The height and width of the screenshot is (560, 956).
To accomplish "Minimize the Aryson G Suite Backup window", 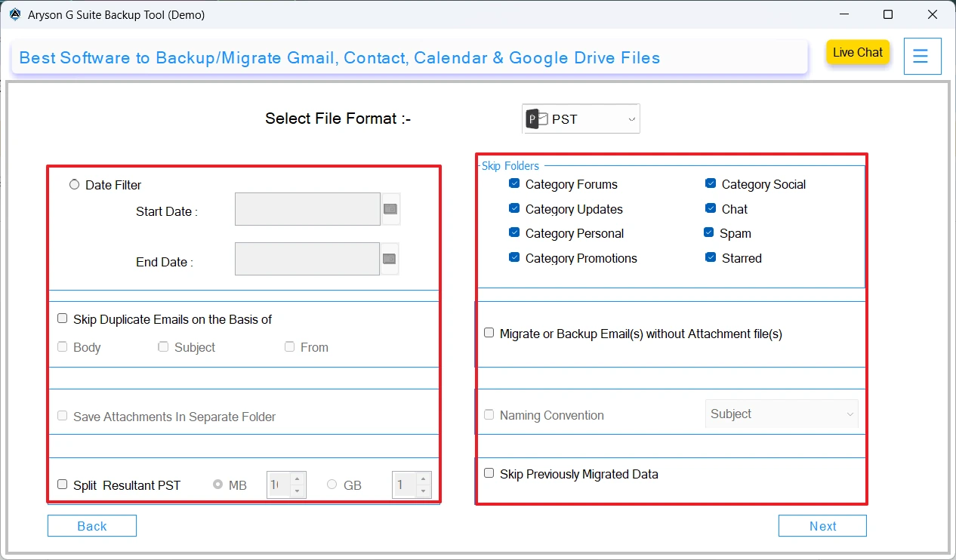I will pyautogui.click(x=844, y=14).
